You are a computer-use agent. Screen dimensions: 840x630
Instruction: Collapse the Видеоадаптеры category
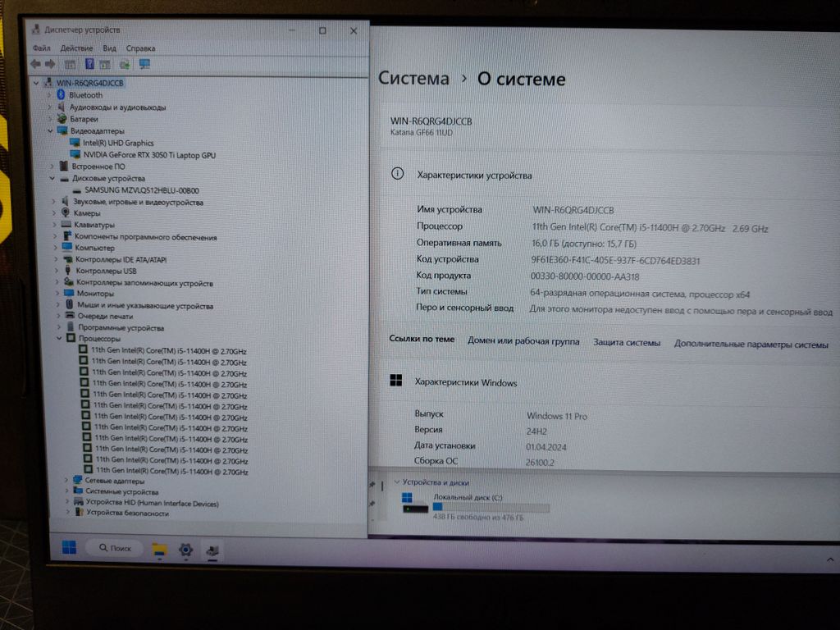[x=50, y=130]
